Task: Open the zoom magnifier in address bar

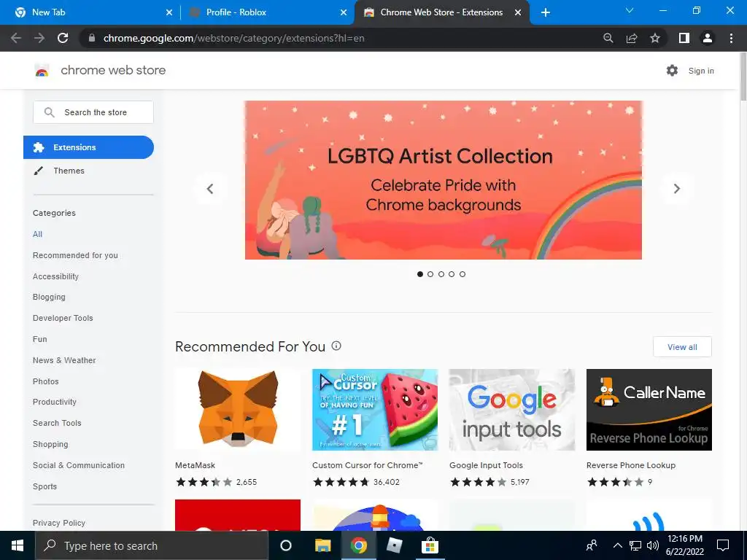Action: click(608, 38)
